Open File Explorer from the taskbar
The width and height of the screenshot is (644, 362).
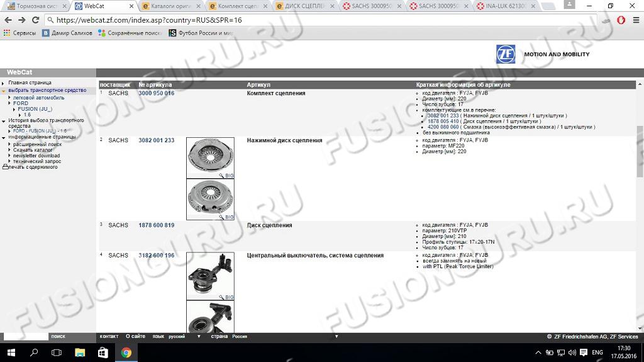tap(80, 353)
